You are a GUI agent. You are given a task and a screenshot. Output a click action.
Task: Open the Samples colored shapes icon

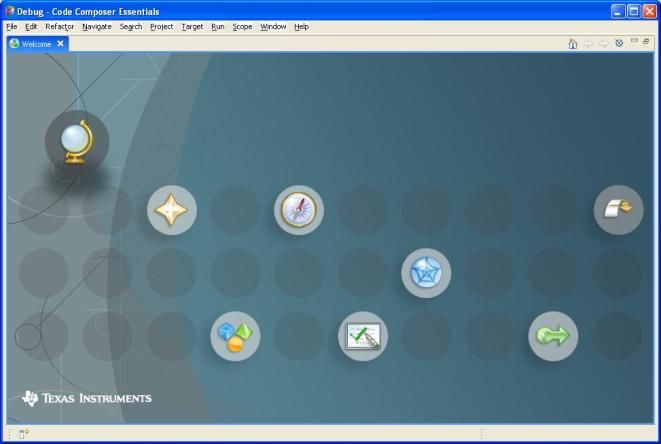pyautogui.click(x=235, y=336)
